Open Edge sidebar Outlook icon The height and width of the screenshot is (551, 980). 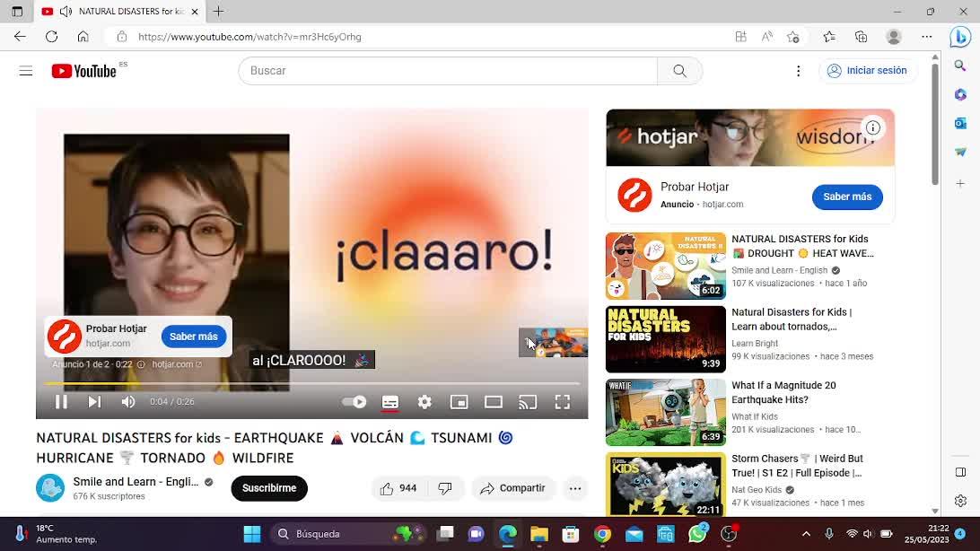point(960,123)
